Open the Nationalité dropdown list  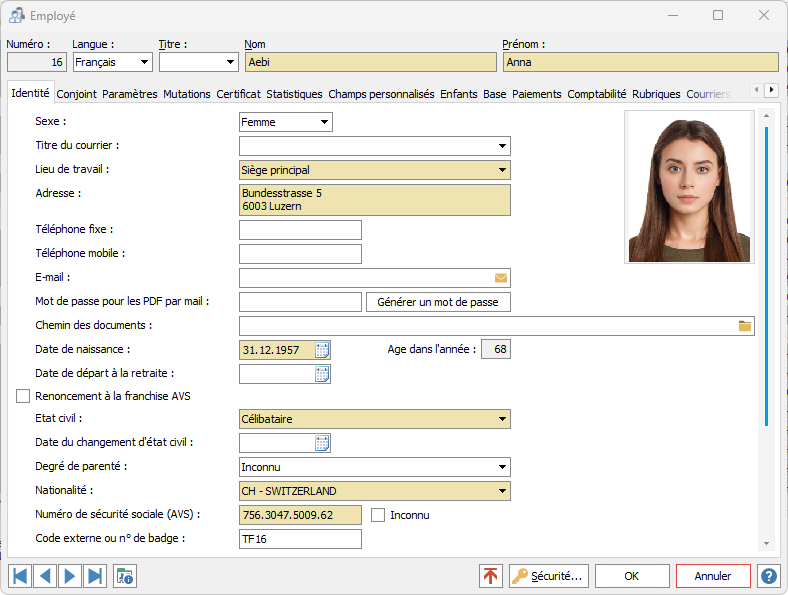click(x=502, y=492)
